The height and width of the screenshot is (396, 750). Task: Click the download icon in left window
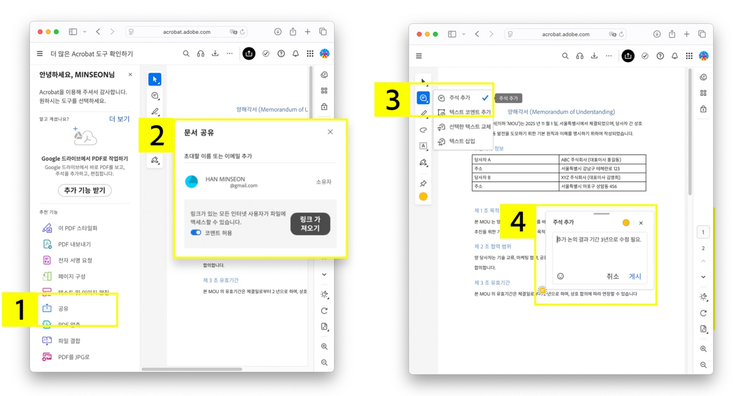[x=215, y=54]
